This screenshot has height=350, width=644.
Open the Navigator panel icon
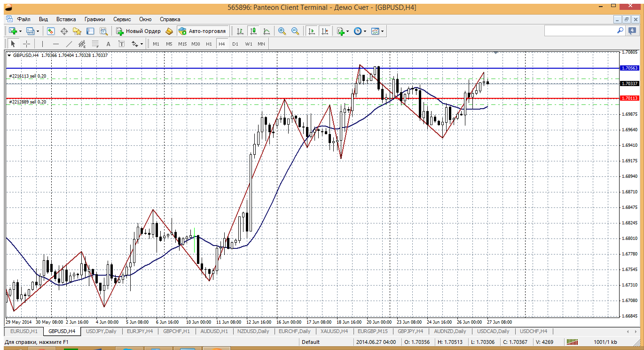click(77, 31)
